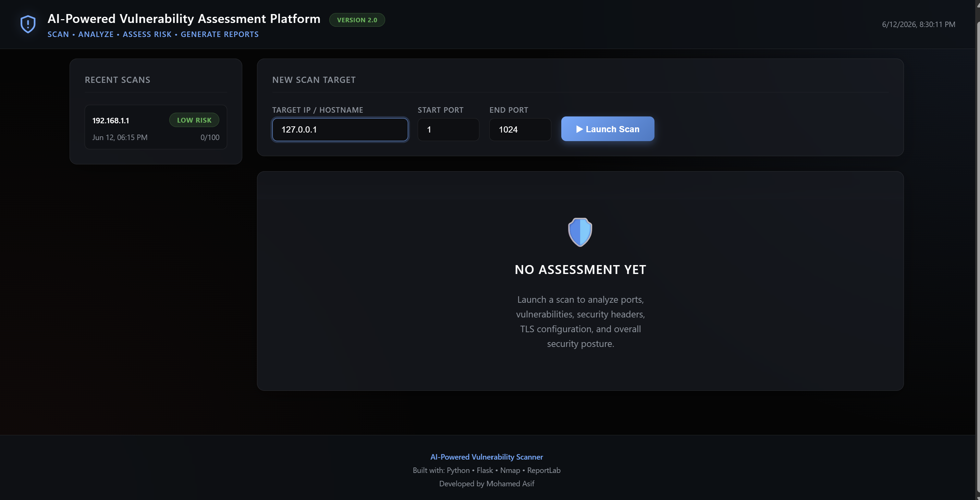
Task: Click the blue shield icon above No Assessment Yet
Action: (x=580, y=232)
